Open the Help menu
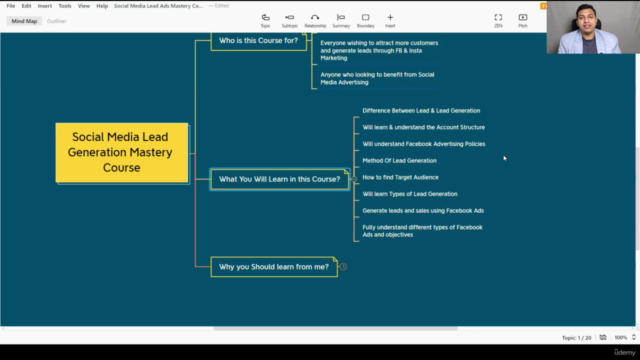 (x=102, y=6)
